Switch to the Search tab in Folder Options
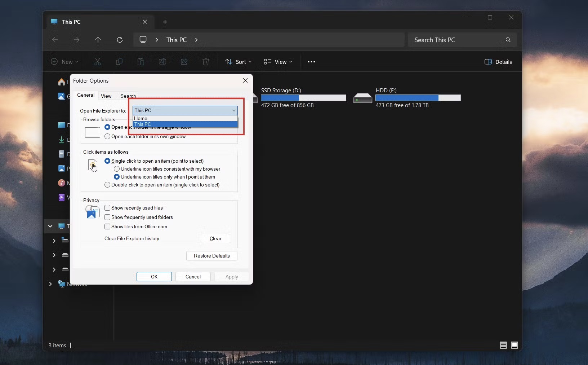The width and height of the screenshot is (588, 365). [127, 96]
